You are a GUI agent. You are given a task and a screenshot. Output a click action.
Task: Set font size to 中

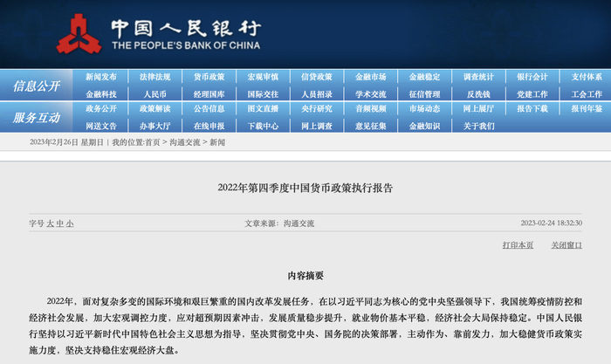click(x=59, y=223)
